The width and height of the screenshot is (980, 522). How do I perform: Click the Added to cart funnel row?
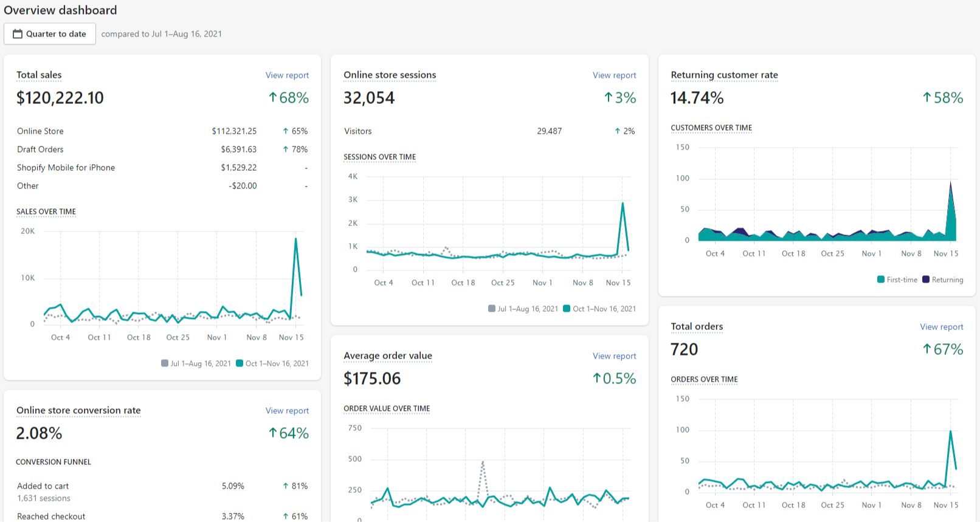162,492
